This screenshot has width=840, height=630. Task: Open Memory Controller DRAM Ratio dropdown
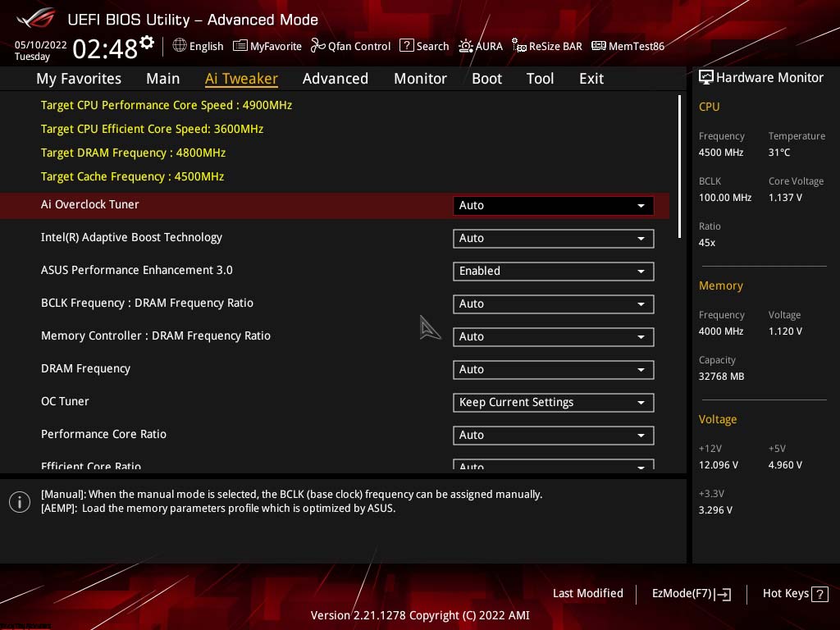click(x=553, y=336)
